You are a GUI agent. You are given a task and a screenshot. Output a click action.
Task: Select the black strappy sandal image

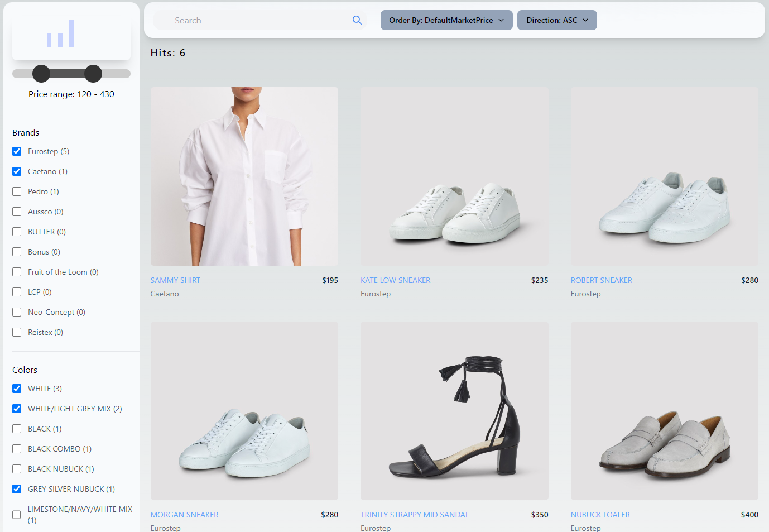coord(454,410)
